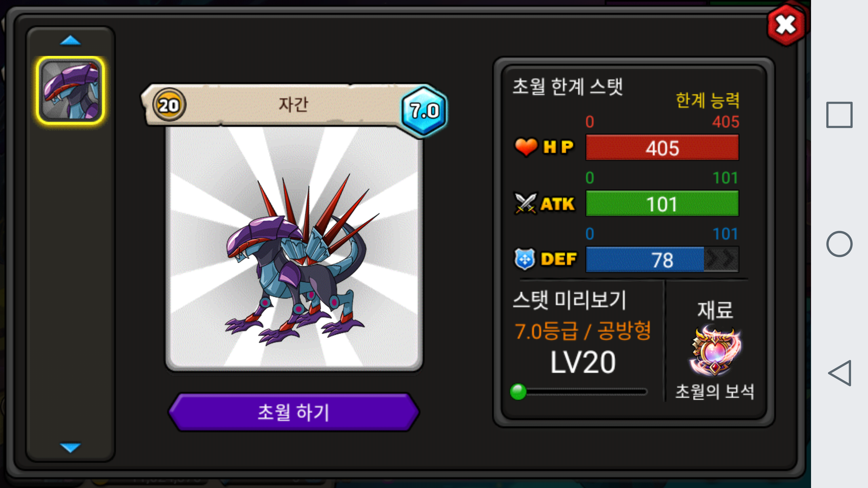
Task: Tap the red HP 405 stat bar
Action: [662, 147]
